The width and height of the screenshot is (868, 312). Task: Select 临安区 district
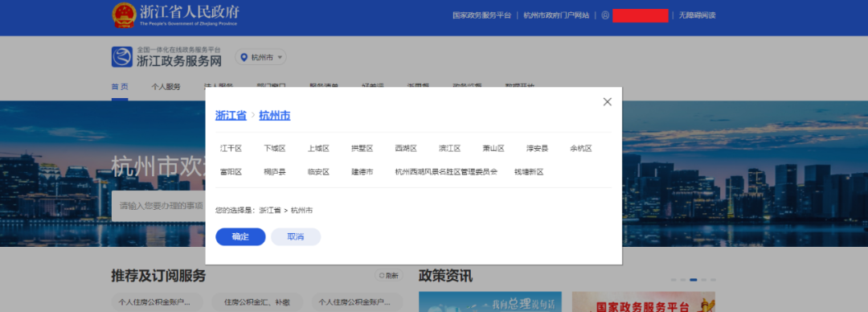click(x=318, y=172)
